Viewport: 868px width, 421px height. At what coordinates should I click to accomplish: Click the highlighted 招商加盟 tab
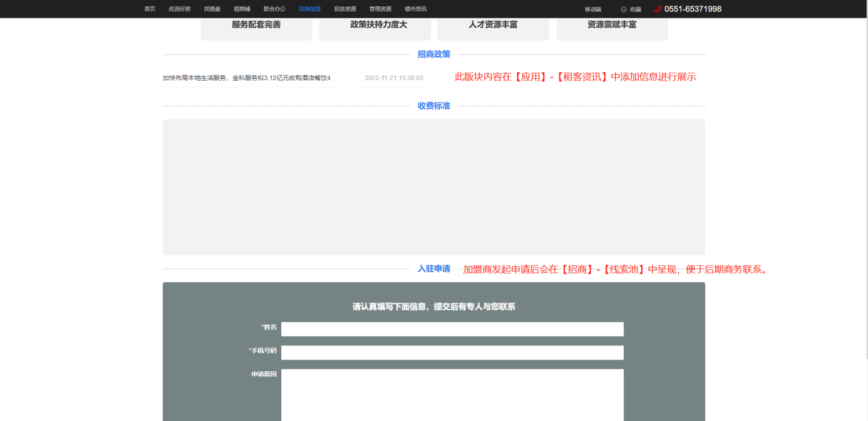[x=310, y=9]
